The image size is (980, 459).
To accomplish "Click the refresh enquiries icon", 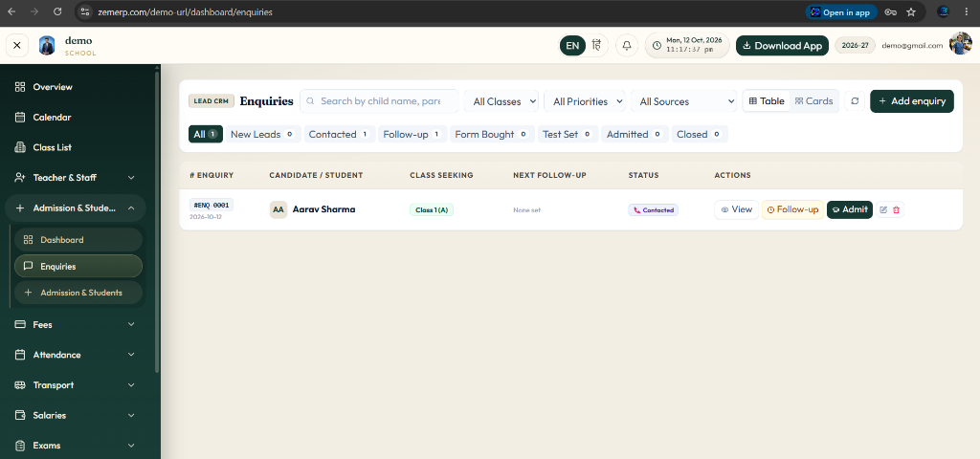I will (x=855, y=101).
